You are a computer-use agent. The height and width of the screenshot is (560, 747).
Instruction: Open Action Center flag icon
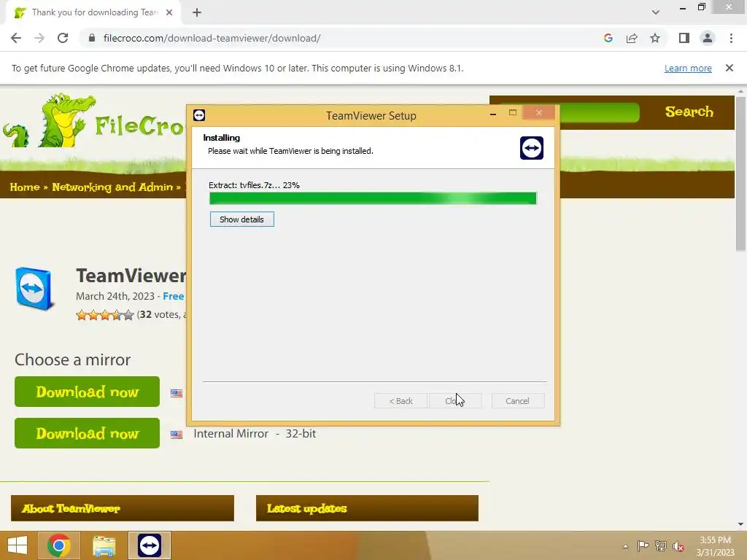coord(643,546)
